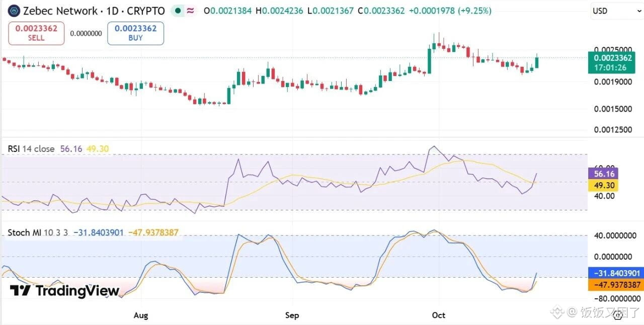The width and height of the screenshot is (644, 325).
Task: Click the TradingView logo
Action: tap(64, 291)
